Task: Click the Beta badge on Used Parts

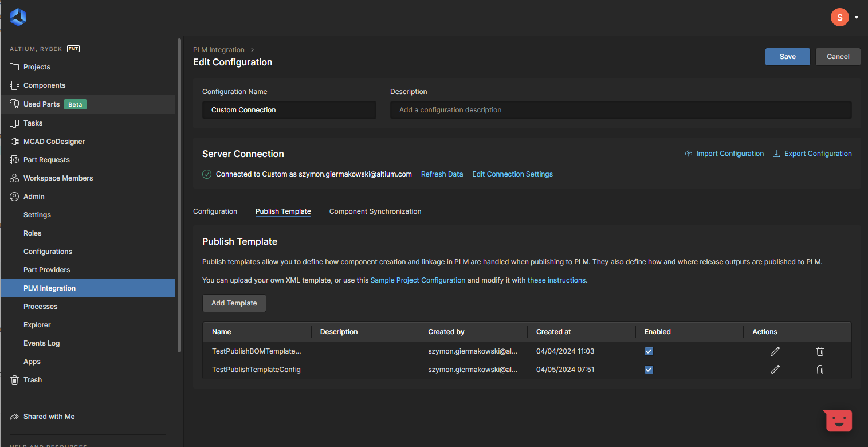Action: [75, 104]
